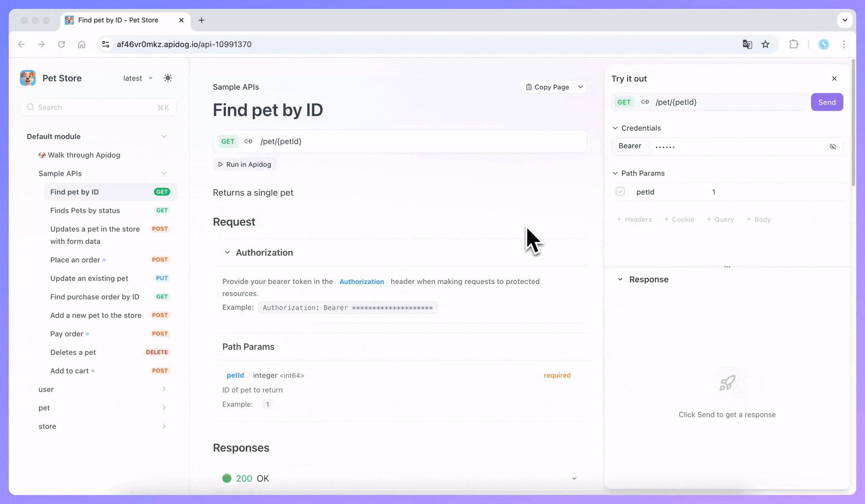Uncheck the petId path param checkbox
Image resolution: width=865 pixels, height=504 pixels.
[x=620, y=192]
